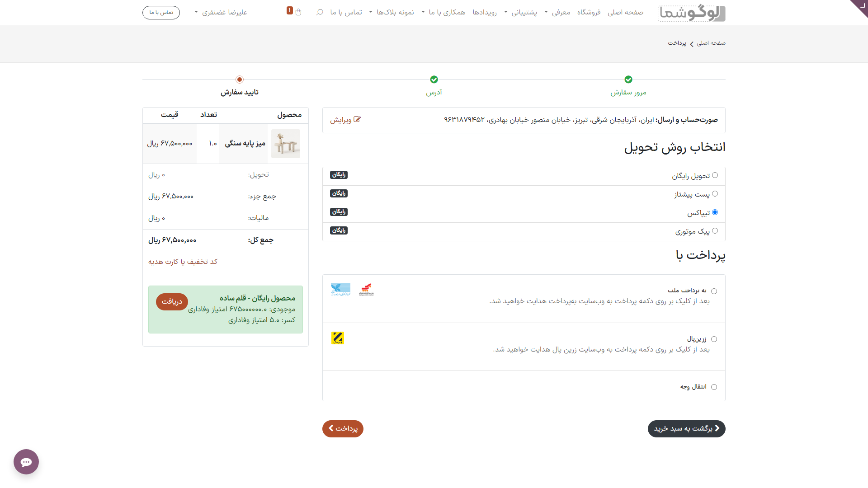Select تحویل رایگان delivery option
This screenshot has height=488, width=868.
(715, 175)
